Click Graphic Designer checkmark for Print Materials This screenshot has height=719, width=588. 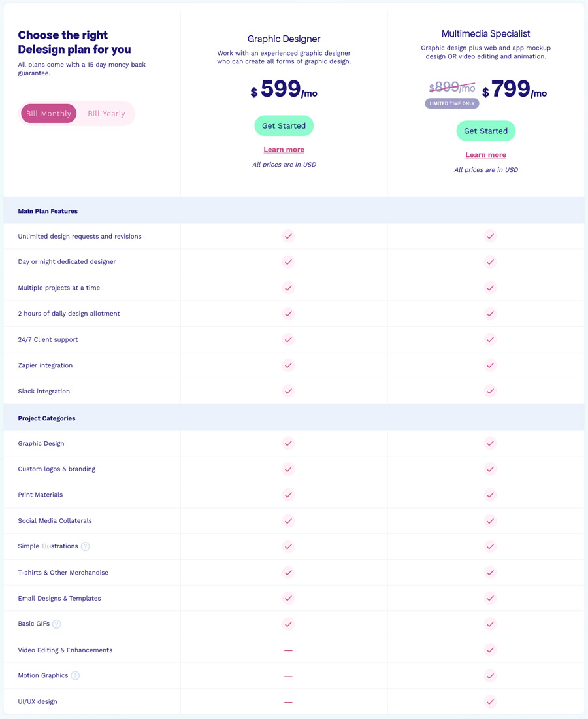pos(288,495)
